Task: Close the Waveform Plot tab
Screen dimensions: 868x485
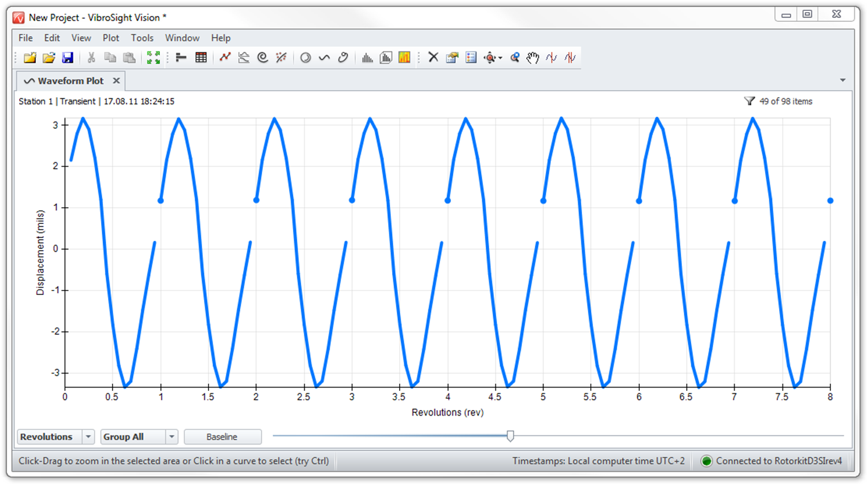Action: point(116,81)
